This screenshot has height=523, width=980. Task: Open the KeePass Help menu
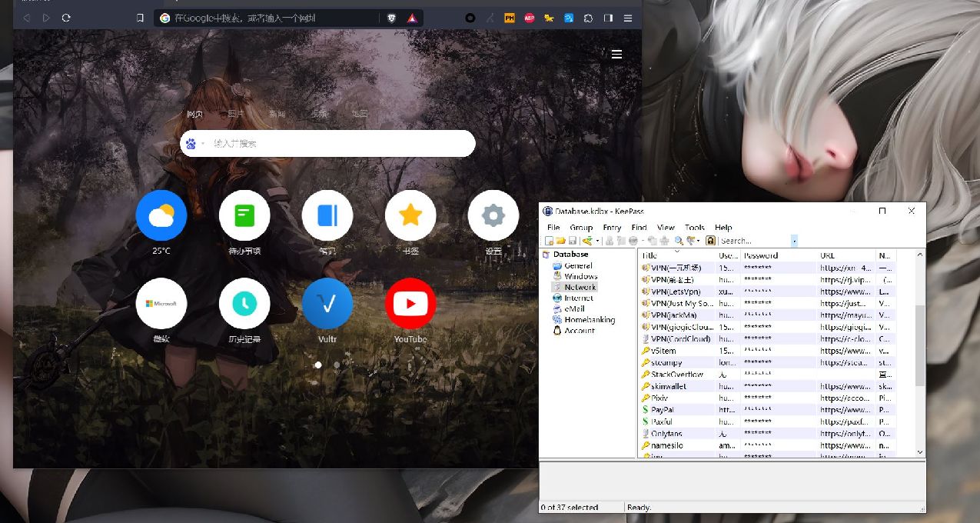point(723,228)
